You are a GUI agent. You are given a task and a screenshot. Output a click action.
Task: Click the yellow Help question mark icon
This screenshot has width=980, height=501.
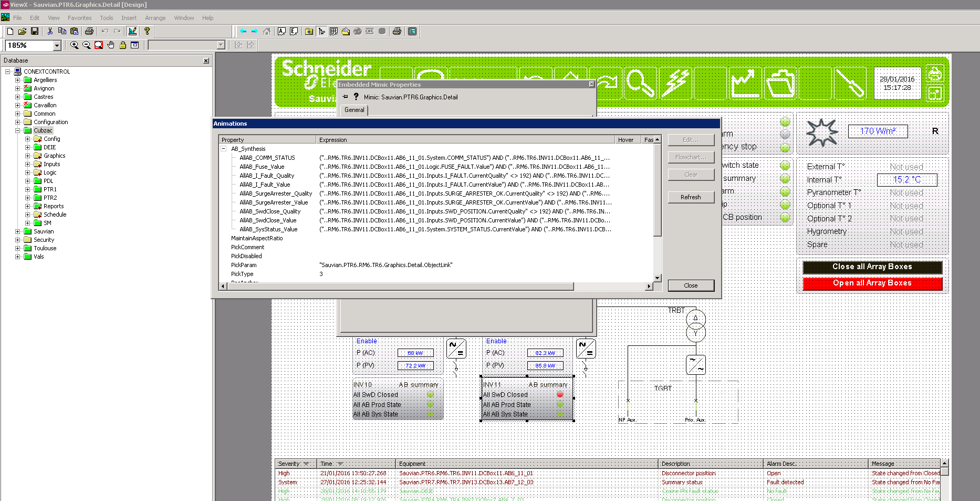point(147,32)
